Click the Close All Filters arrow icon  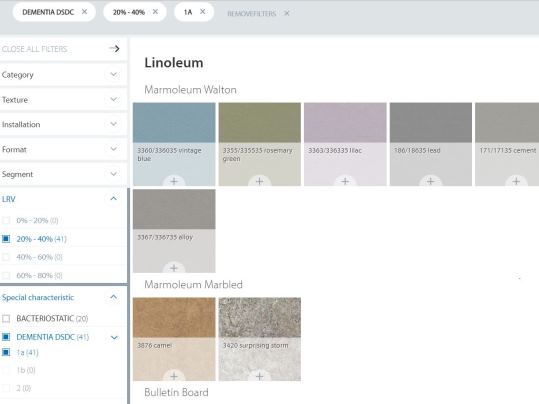click(114, 48)
